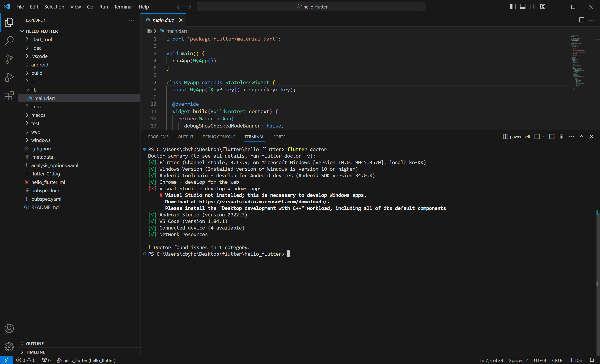Open the Search view in activity bar
Screen dimensions: 600x364
[x=9, y=41]
